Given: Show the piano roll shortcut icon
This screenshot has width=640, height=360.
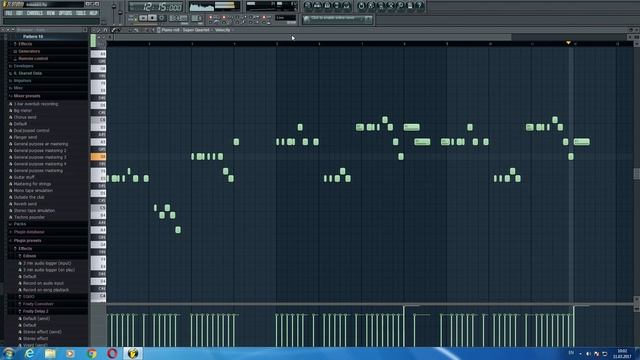Looking at the screenshot, I should [327, 6].
